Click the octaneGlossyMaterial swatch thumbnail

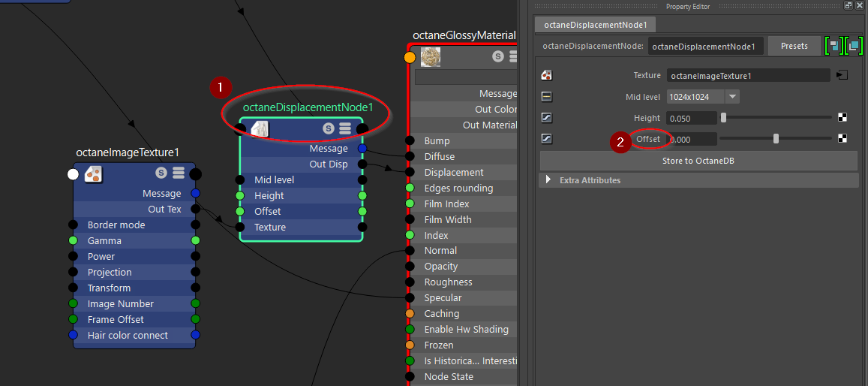(x=430, y=57)
